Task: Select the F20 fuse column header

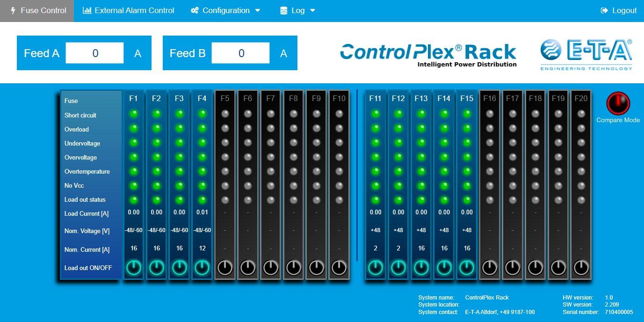Action: tap(581, 98)
